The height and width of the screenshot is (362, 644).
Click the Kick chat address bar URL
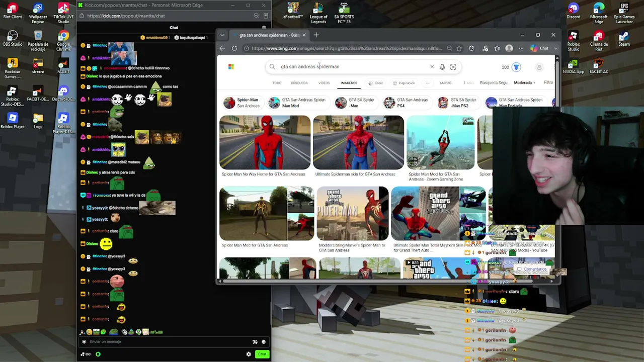coord(126,16)
